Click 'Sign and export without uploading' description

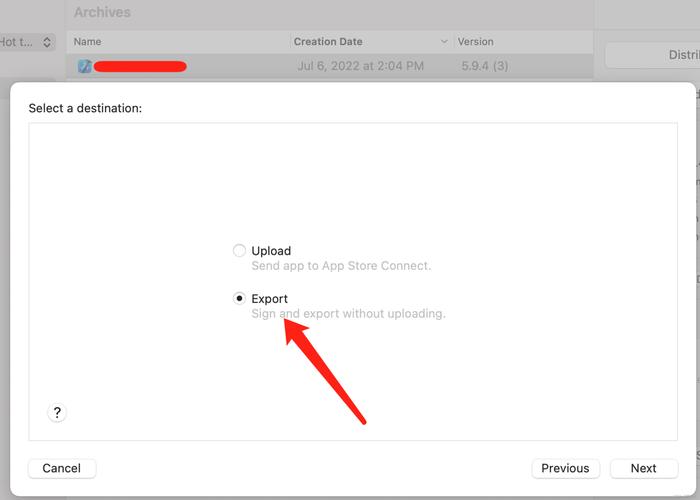tap(348, 314)
